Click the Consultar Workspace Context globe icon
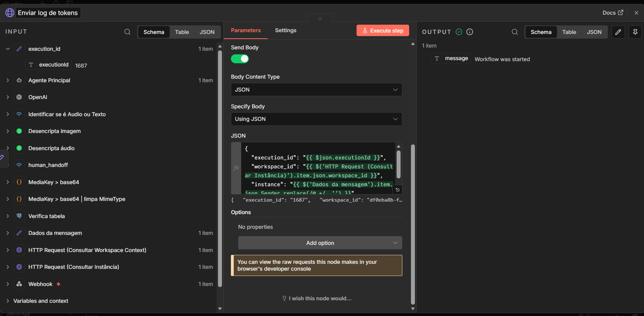 coord(19,250)
